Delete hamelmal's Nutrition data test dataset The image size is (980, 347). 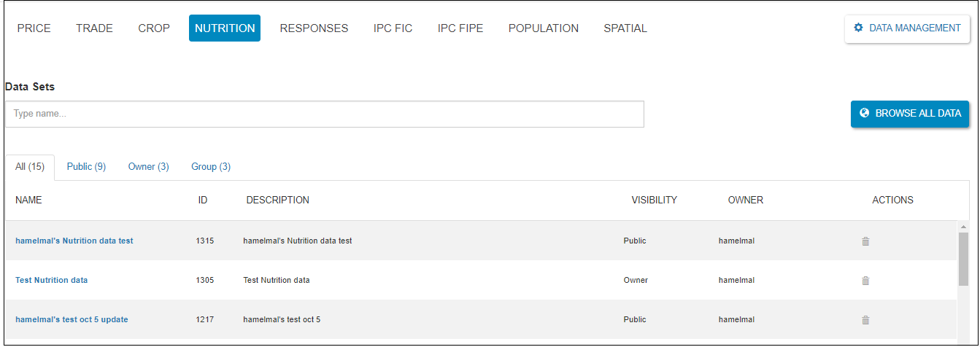pos(865,241)
